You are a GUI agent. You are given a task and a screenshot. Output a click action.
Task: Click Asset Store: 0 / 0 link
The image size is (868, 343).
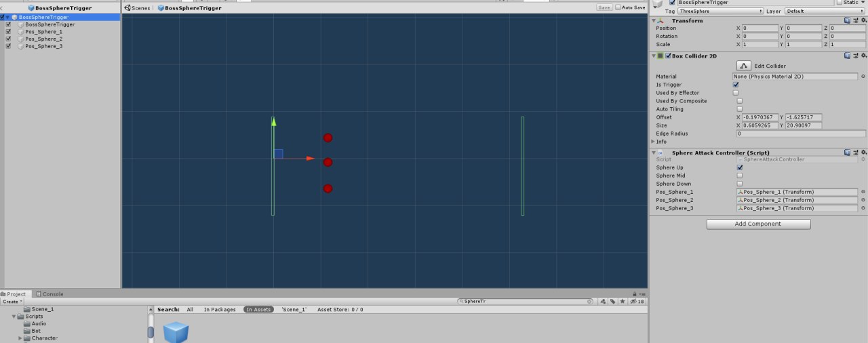click(x=340, y=310)
